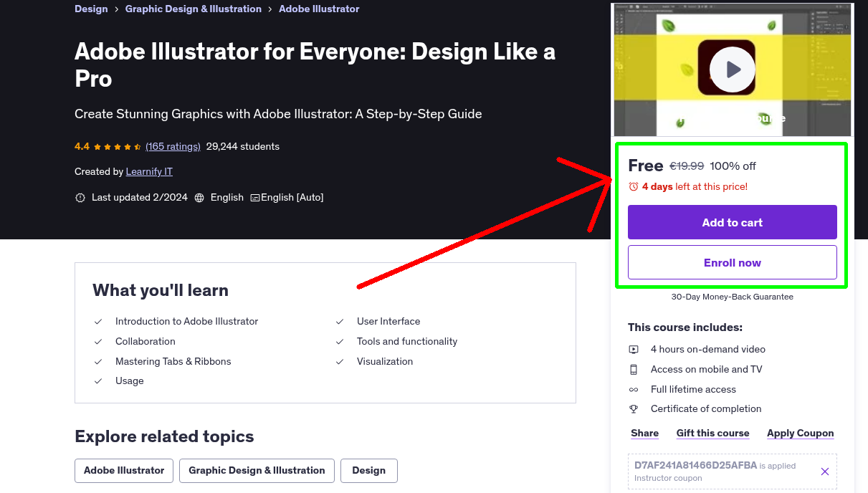Add the course to cart
Image resolution: width=868 pixels, height=493 pixels.
click(x=732, y=222)
